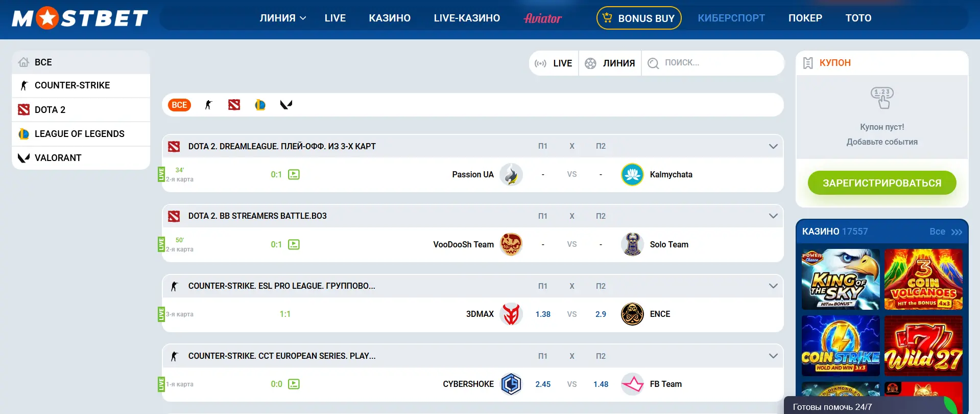980x414 pixels.
Task: Open live stream for Passion UA match
Action: pos(294,174)
